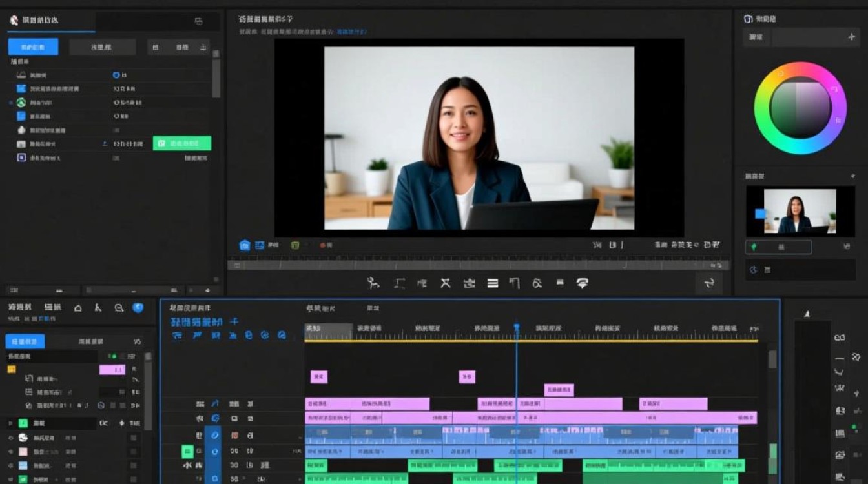
Task: Click the green square icon below the preview
Action: [295, 245]
